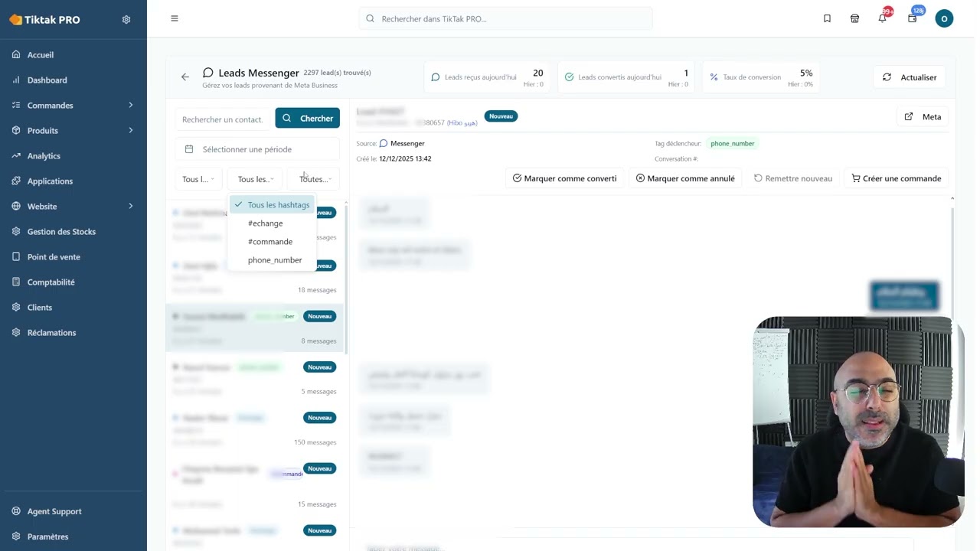Choose the #commande hashtag option
980x551 pixels.
(x=272, y=242)
